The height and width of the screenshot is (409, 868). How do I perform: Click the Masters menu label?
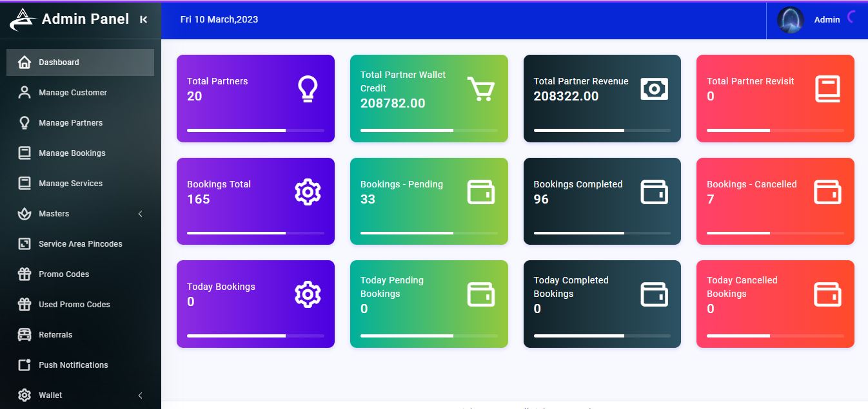(x=54, y=214)
